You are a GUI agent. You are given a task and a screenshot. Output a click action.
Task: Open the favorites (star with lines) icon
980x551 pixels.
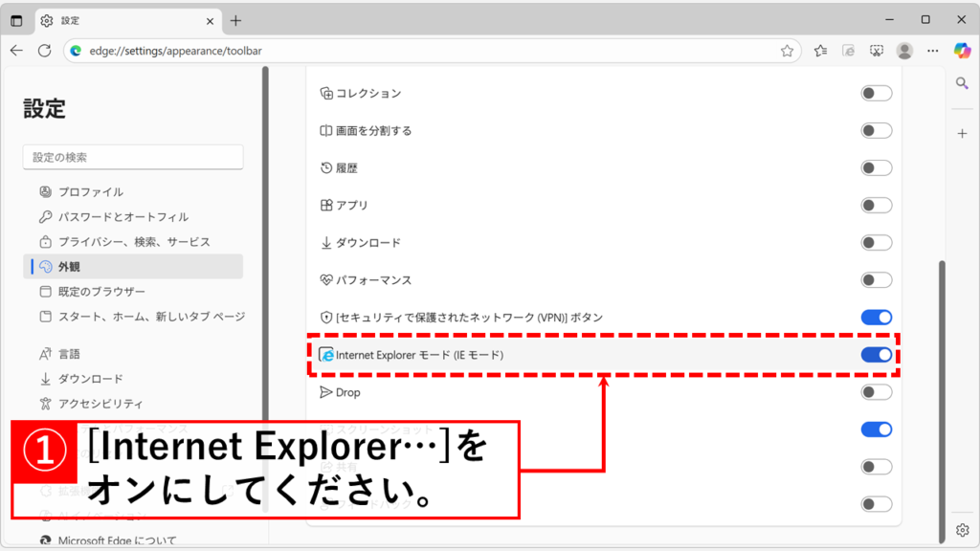[x=820, y=51]
